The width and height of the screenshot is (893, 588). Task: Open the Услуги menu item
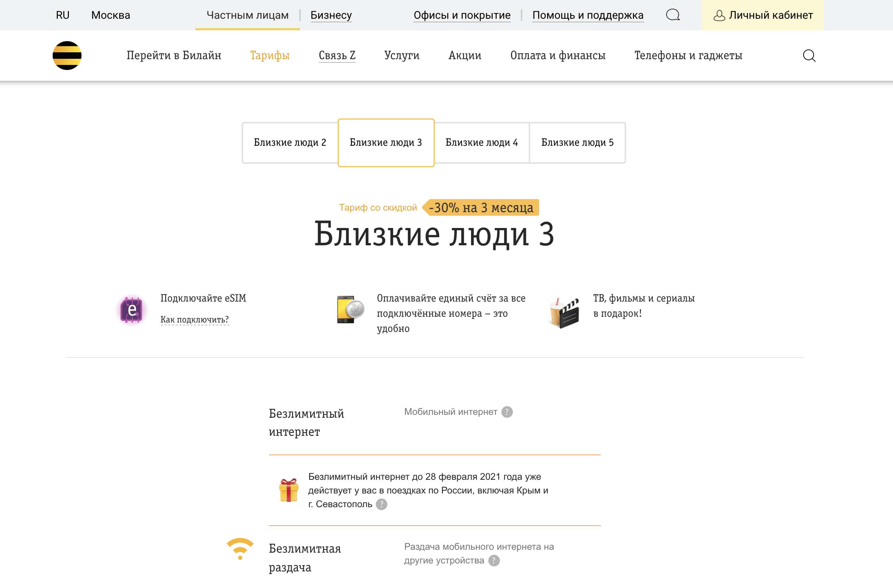(401, 55)
